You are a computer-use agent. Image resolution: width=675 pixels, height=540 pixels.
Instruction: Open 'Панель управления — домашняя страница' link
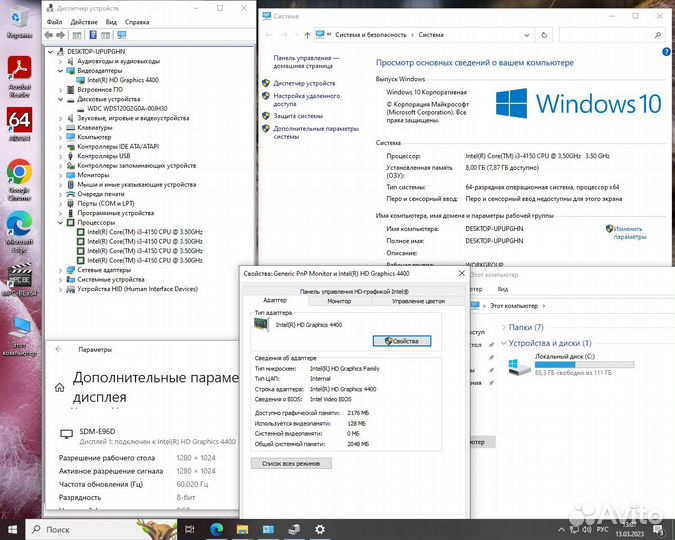(306, 62)
